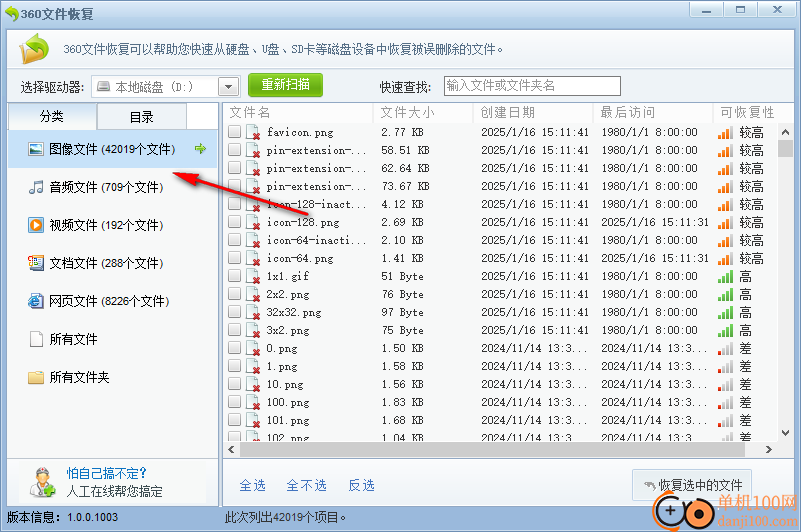Sort by 最后访问 column header
801x532 pixels.
653,112
